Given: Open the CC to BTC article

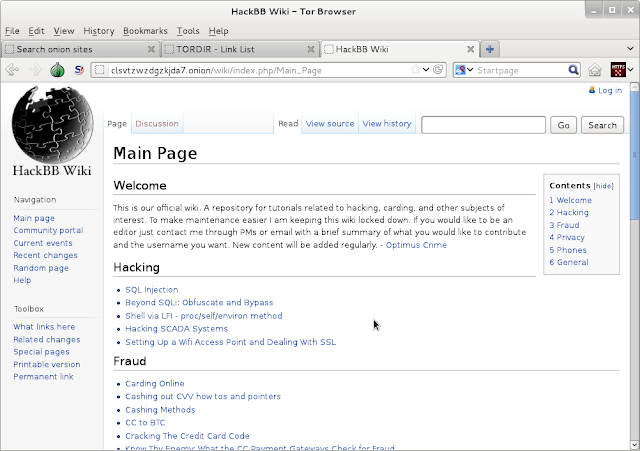Looking at the screenshot, I should coord(145,422).
